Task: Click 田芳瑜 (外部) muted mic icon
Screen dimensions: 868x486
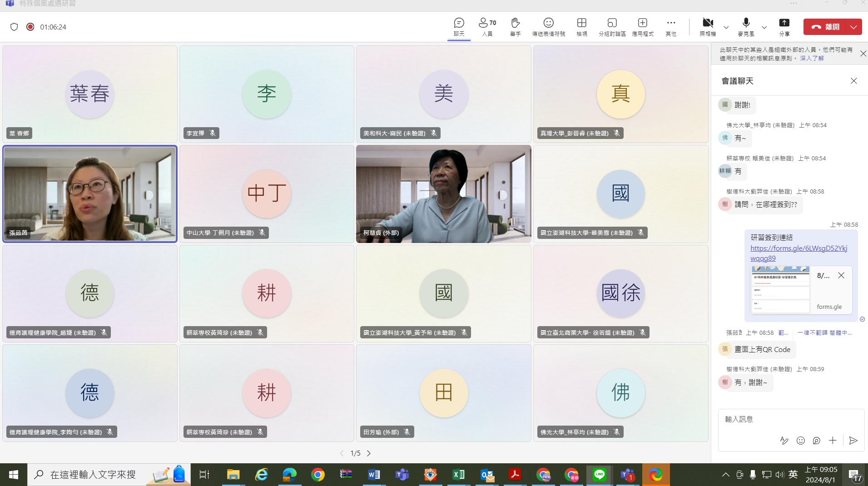Action: 407,432
